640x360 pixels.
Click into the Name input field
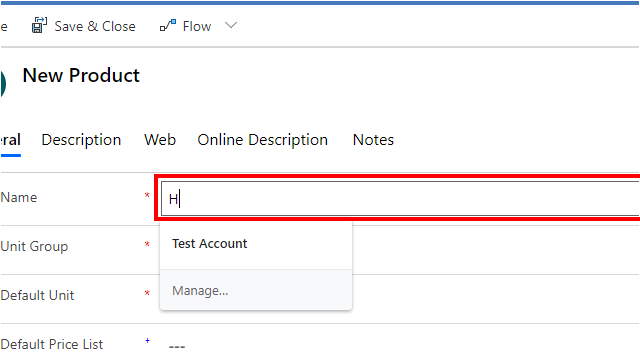pos(400,199)
